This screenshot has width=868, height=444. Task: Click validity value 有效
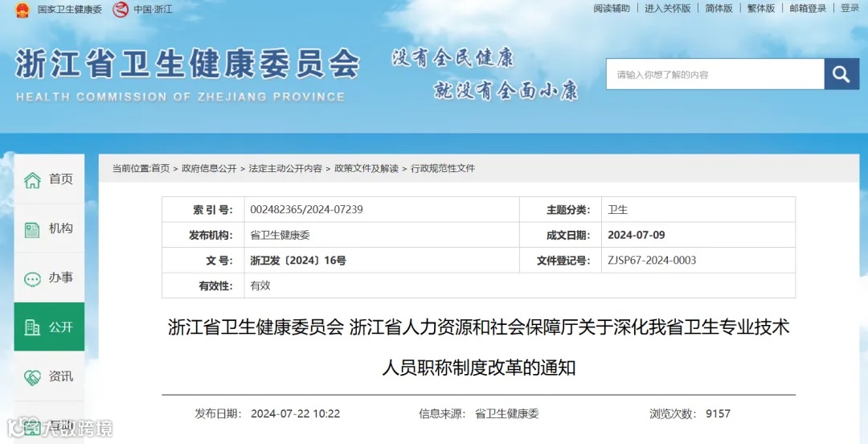coord(260,286)
